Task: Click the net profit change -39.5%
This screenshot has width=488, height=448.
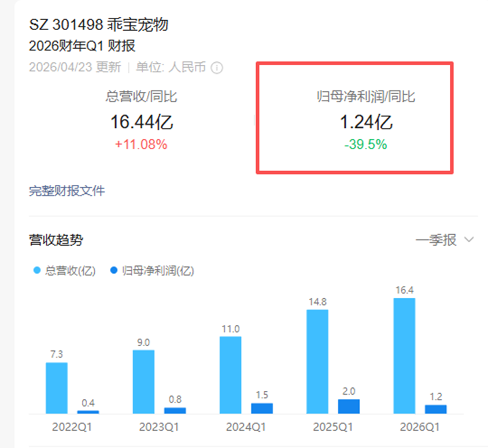Action: (365, 145)
